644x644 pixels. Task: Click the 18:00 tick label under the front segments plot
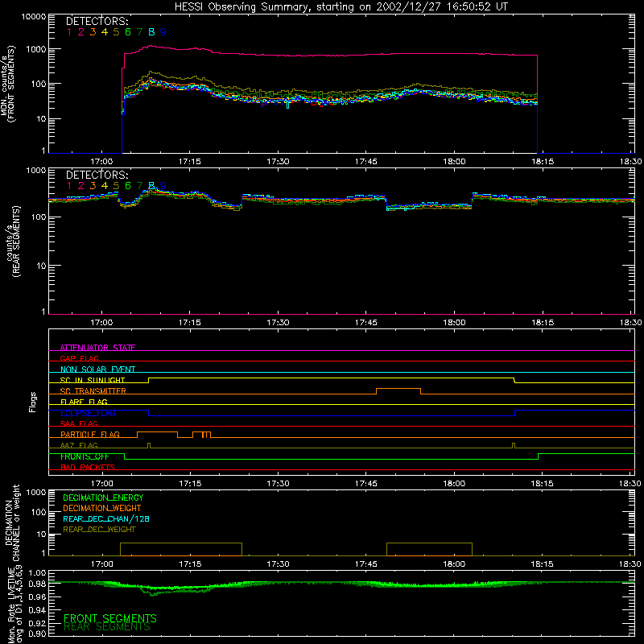click(x=454, y=162)
